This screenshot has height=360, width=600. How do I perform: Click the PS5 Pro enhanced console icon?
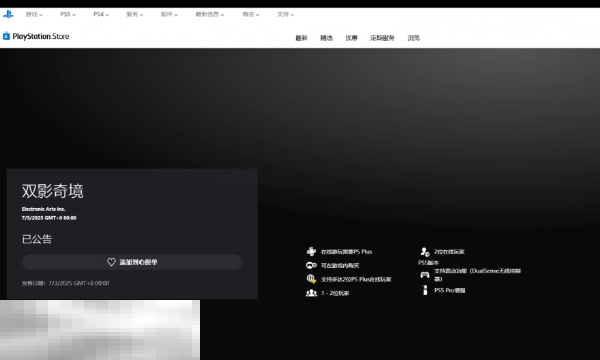click(x=425, y=290)
